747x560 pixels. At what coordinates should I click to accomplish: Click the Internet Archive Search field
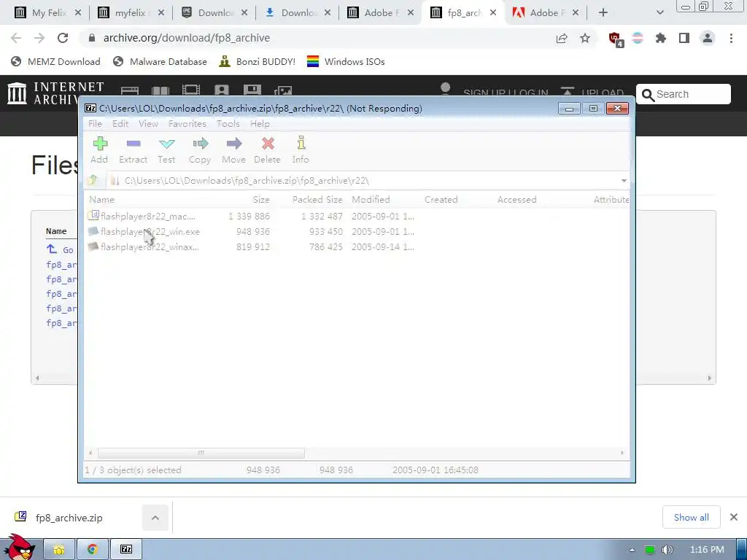(x=683, y=94)
